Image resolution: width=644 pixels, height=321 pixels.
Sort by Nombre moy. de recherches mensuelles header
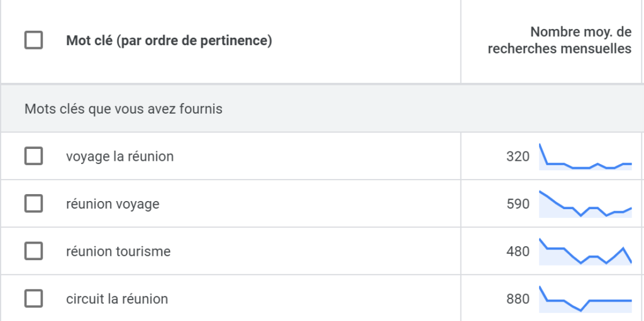tap(560, 40)
